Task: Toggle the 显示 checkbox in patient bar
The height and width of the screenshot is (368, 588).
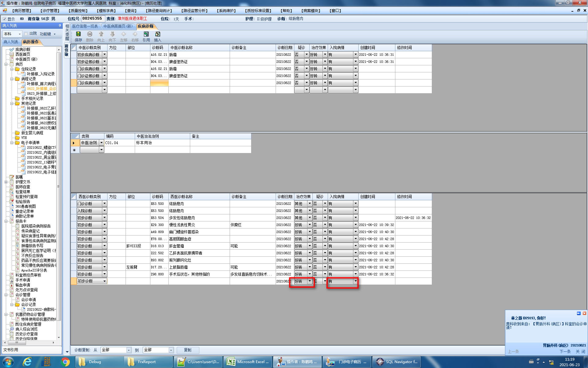Action: point(5,19)
